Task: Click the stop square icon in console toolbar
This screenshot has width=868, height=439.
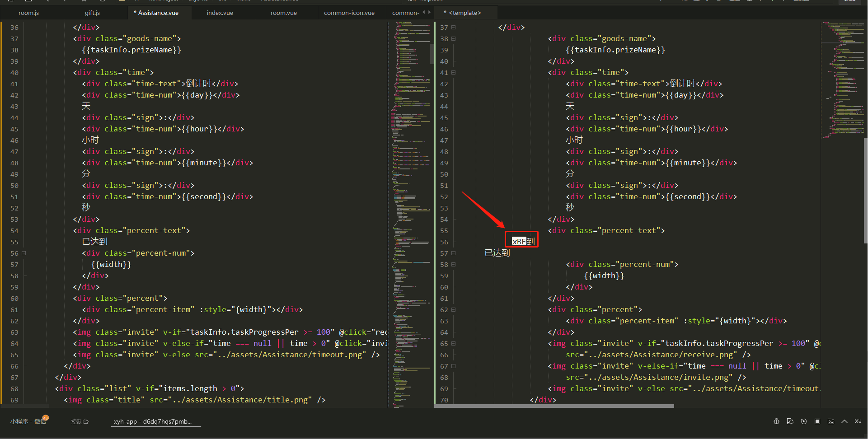Action: 817,421
